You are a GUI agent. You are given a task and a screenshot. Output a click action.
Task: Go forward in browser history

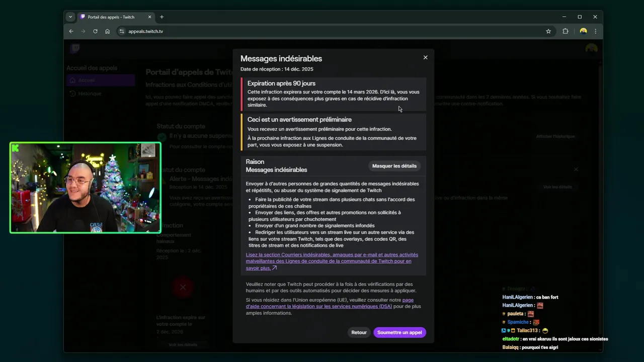(x=83, y=31)
